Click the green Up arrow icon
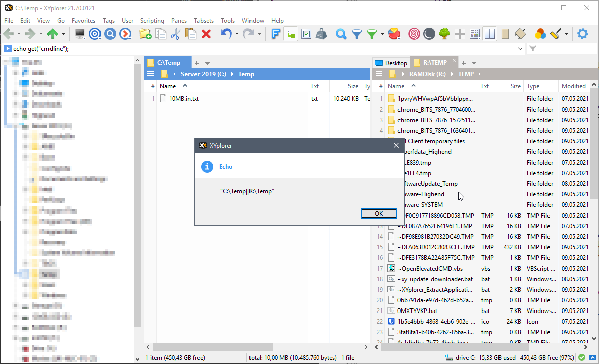Viewport: 599px width, 364px height. [x=52, y=34]
